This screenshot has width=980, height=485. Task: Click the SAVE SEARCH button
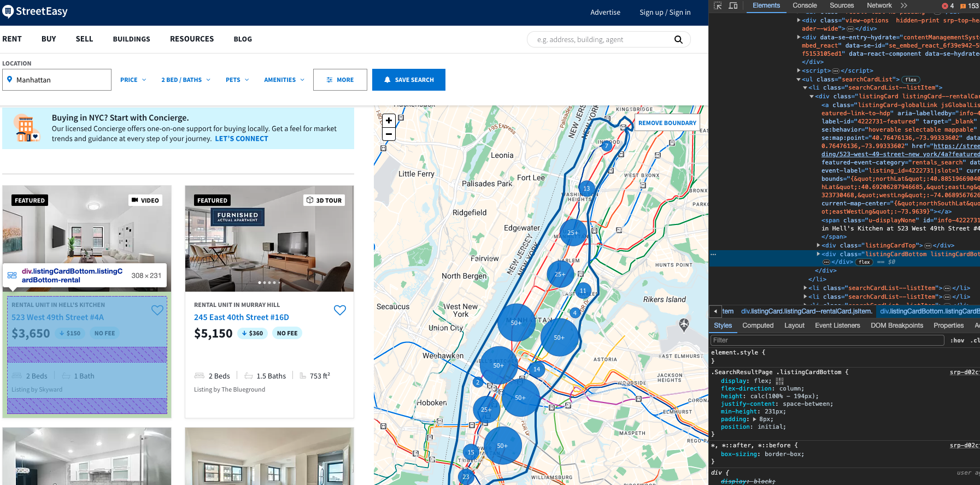click(409, 80)
